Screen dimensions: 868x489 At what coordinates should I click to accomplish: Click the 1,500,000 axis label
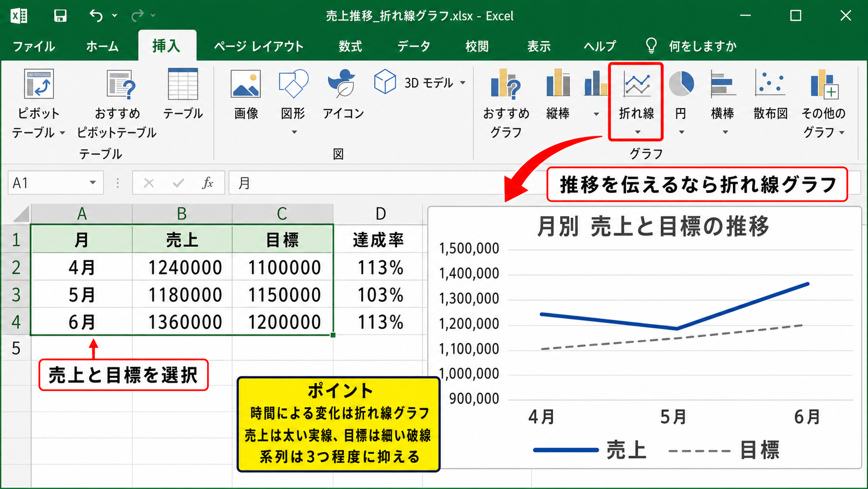tap(469, 248)
